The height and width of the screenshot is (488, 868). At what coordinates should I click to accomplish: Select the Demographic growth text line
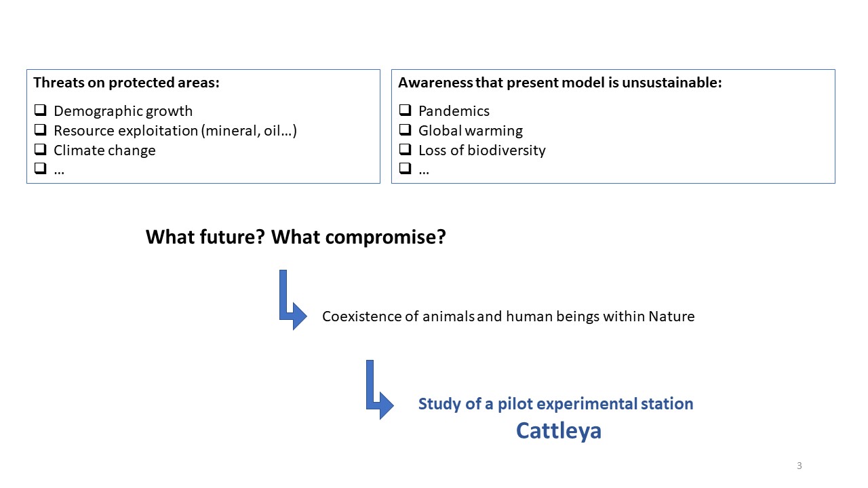tap(123, 111)
